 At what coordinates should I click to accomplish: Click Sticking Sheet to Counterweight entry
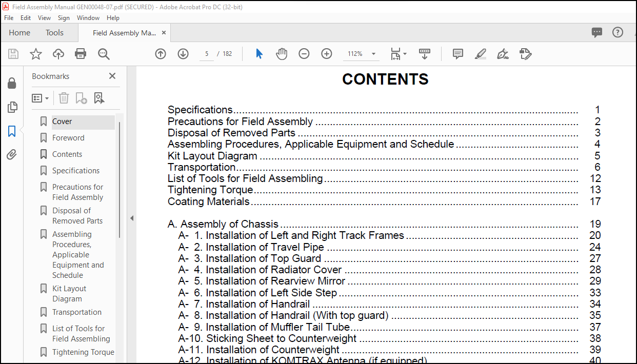pyautogui.click(x=389, y=338)
